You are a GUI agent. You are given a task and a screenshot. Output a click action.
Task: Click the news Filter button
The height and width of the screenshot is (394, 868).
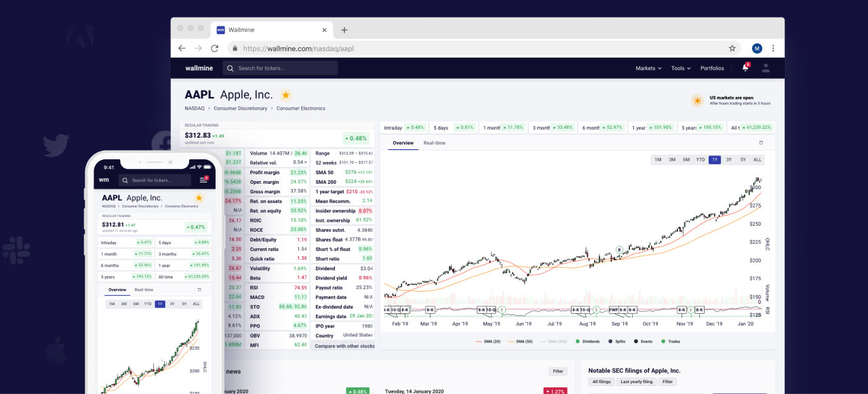coord(557,371)
